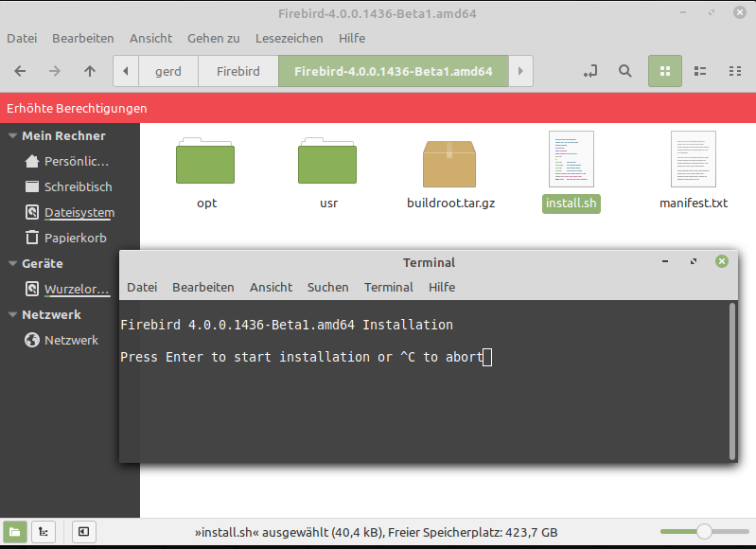The image size is (756, 549).
Task: Maximize the Terminal window
Action: pyautogui.click(x=694, y=261)
